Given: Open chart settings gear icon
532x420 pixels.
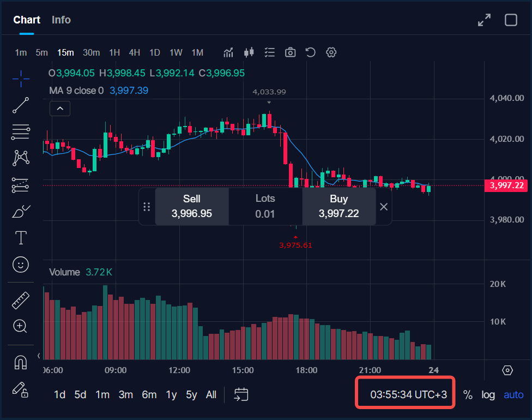Looking at the screenshot, I should point(331,52).
